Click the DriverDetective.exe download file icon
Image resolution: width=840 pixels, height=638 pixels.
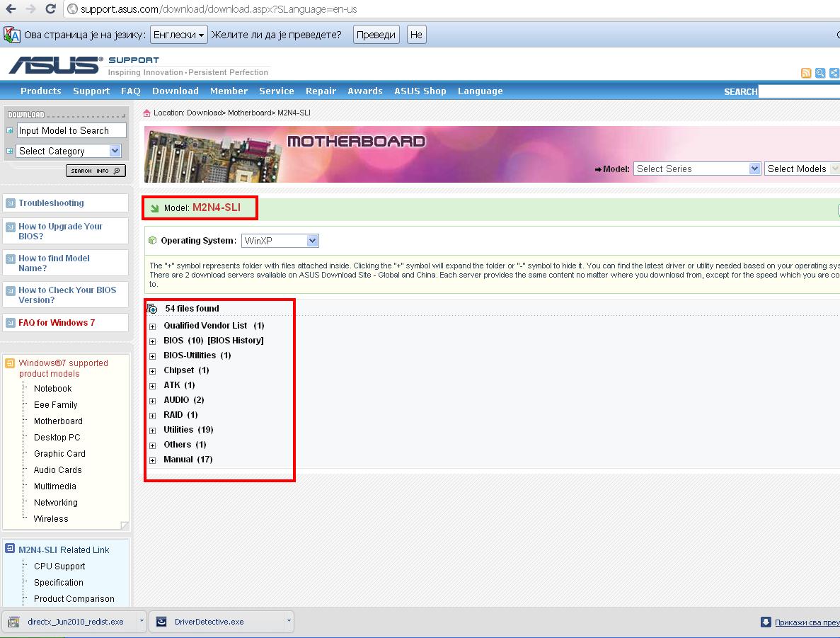pyautogui.click(x=161, y=622)
